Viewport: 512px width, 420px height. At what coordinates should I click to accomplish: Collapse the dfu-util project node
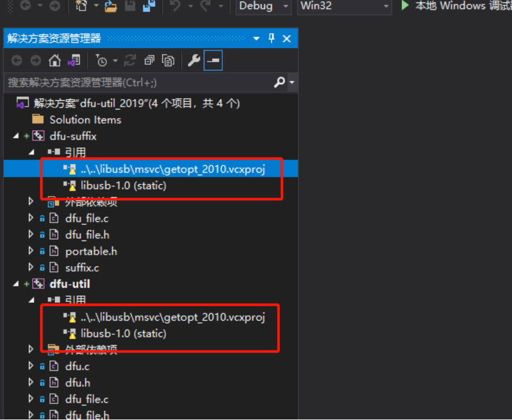tap(16, 283)
